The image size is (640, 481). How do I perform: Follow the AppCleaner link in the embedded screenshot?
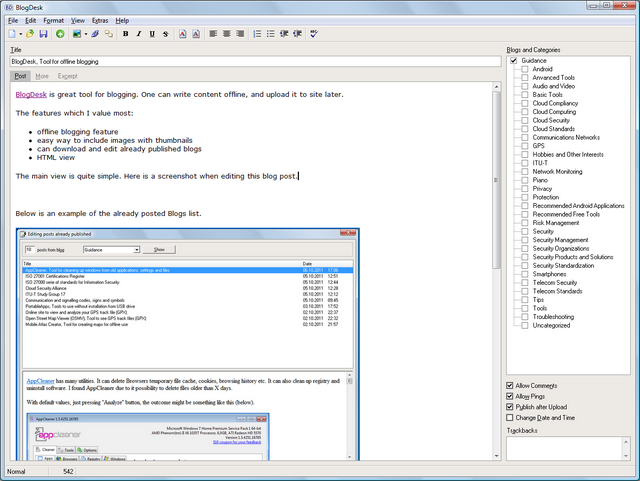tap(40, 381)
